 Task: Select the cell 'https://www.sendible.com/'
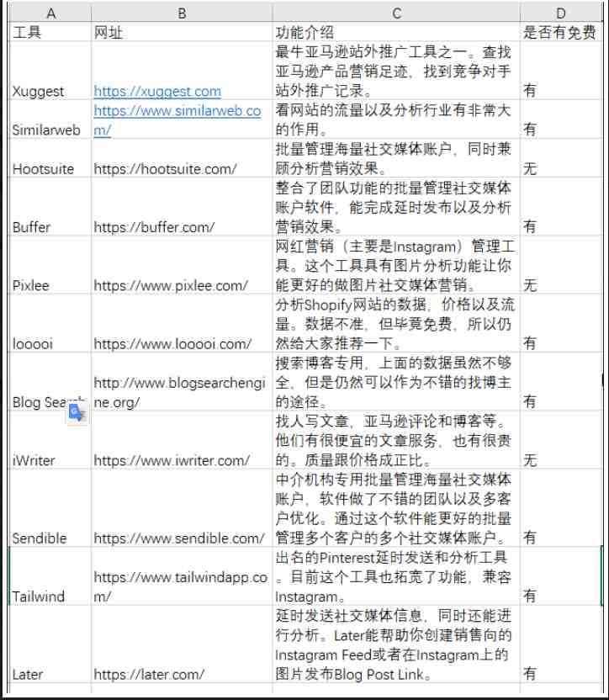pos(182,508)
